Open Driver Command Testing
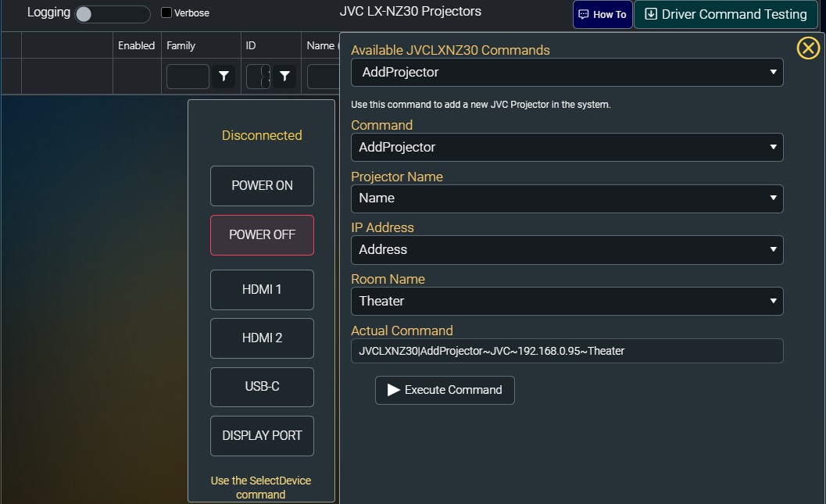 tap(727, 14)
